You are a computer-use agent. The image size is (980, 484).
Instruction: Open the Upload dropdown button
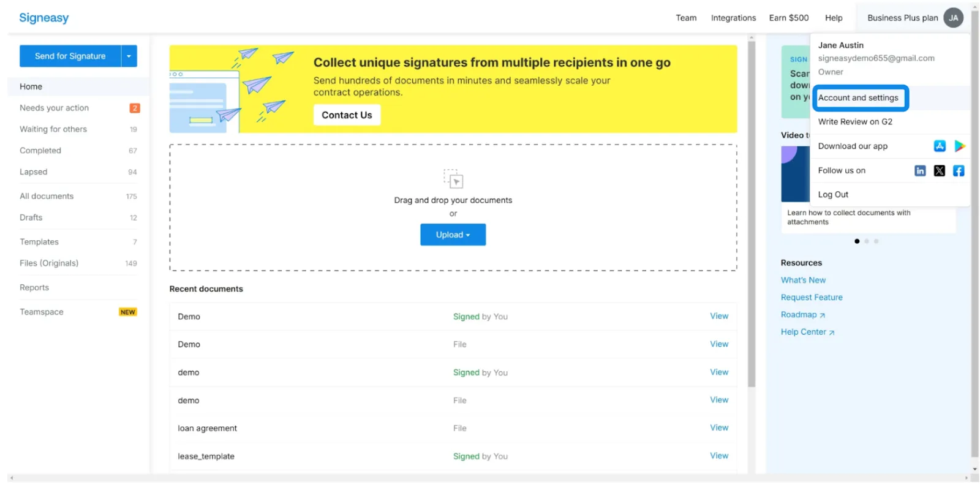(x=453, y=235)
